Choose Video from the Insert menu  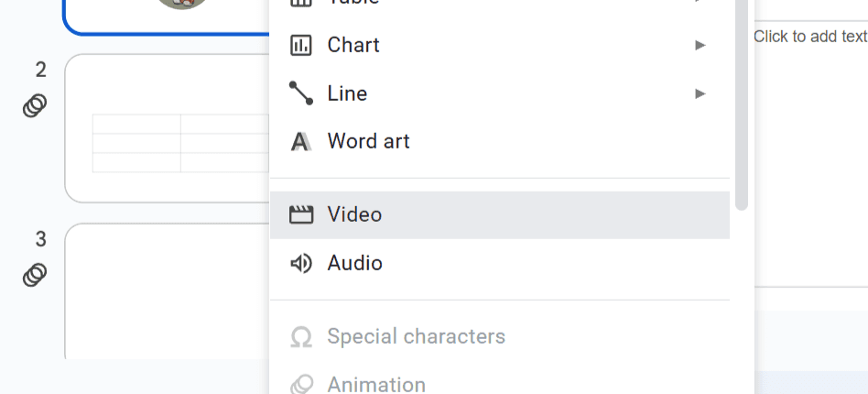500,215
